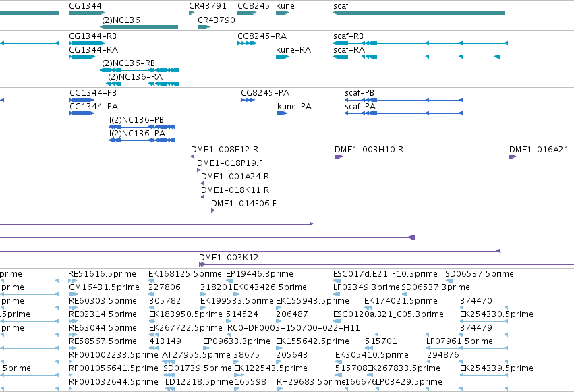The width and height of the screenshot is (574, 392).
Task: Select the CG1344-RA transcript
Action: pyautogui.click(x=82, y=57)
